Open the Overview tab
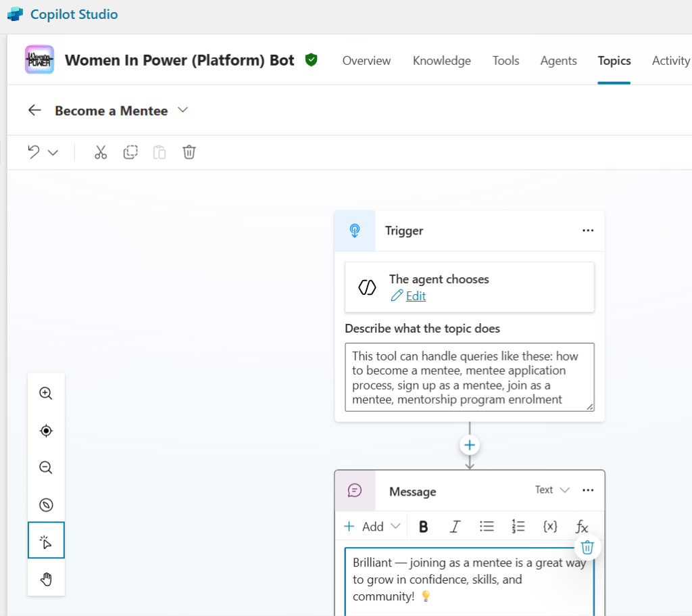The height and width of the screenshot is (616, 692). [366, 61]
